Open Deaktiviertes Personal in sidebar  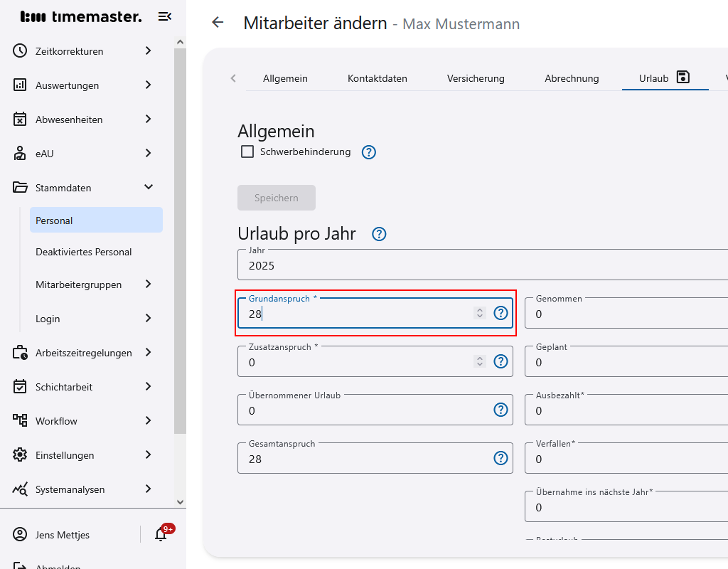84,252
